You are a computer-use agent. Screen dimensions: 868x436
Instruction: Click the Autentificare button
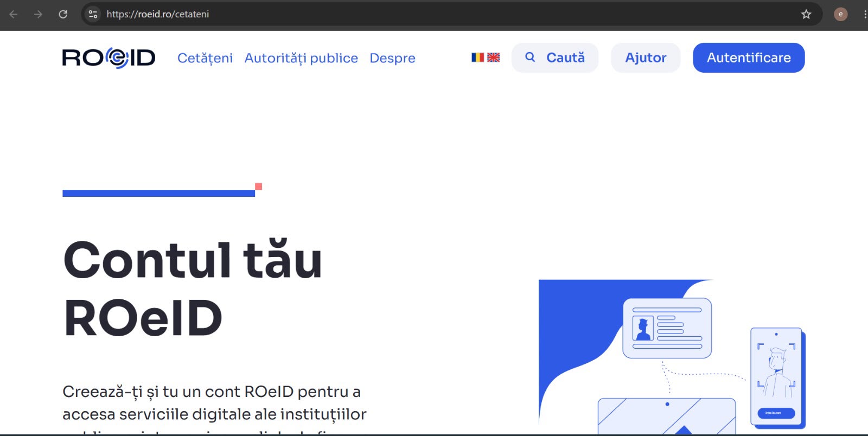749,57
